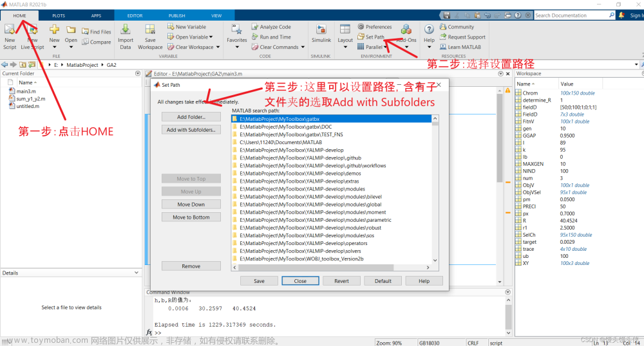This screenshot has width=644, height=346.
Task: Go back using the address bar back arrow
Action: [5, 65]
